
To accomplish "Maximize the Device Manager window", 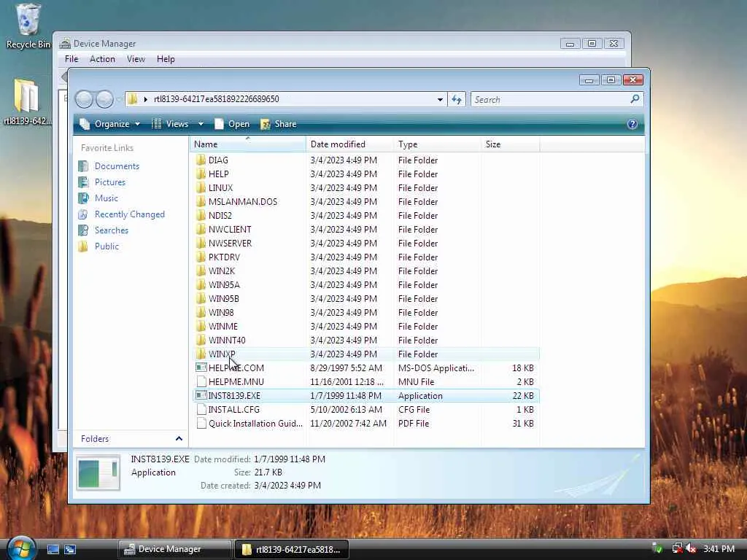I will (x=592, y=43).
